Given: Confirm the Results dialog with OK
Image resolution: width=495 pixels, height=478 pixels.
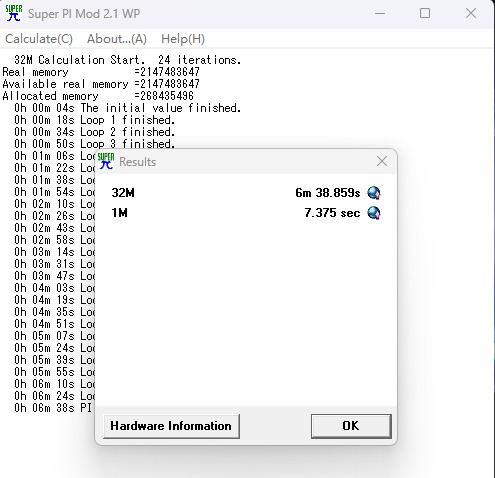Looking at the screenshot, I should click(x=351, y=426).
